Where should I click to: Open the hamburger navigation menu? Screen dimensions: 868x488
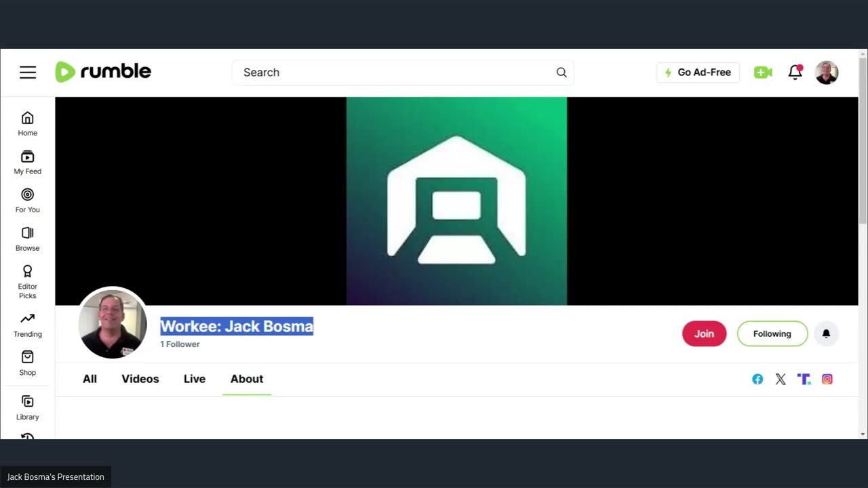coord(28,73)
